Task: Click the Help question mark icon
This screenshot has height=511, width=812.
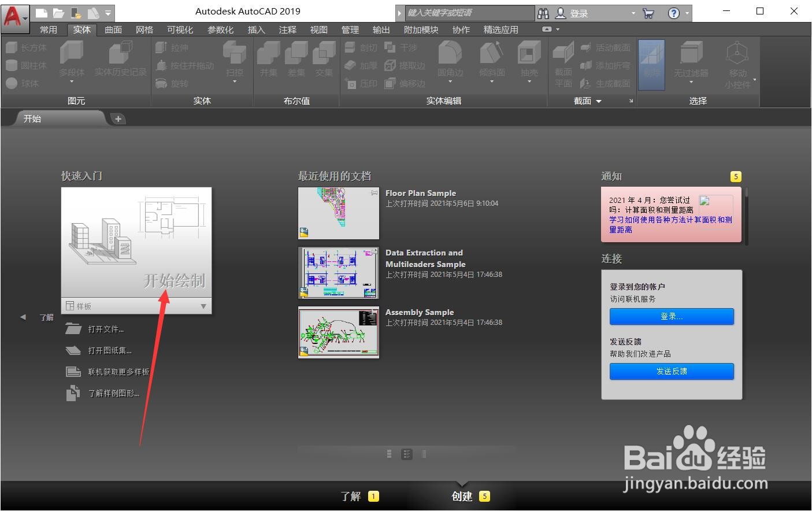Action: point(674,13)
